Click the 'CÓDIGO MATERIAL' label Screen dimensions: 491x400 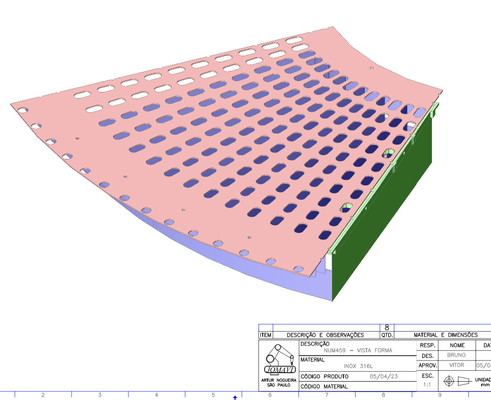(x=324, y=387)
